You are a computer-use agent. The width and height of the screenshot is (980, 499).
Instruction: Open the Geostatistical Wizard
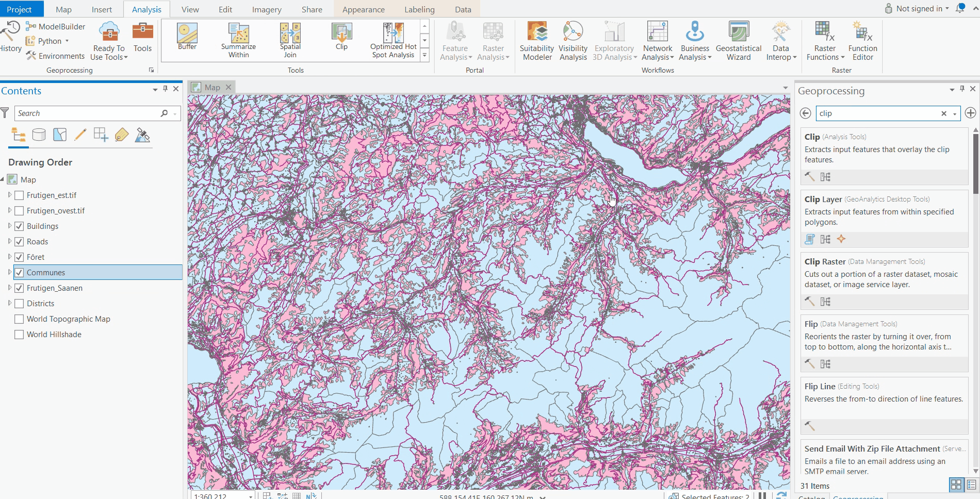(738, 41)
